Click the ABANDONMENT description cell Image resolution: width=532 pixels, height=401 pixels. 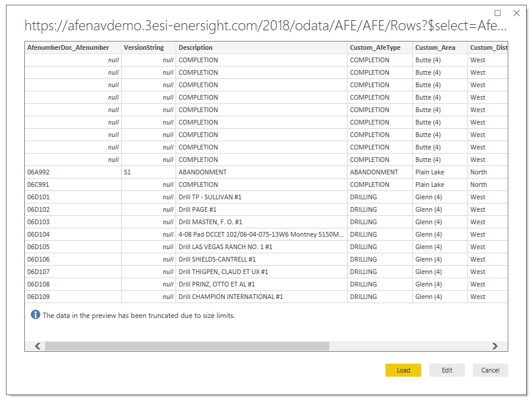click(x=262, y=172)
